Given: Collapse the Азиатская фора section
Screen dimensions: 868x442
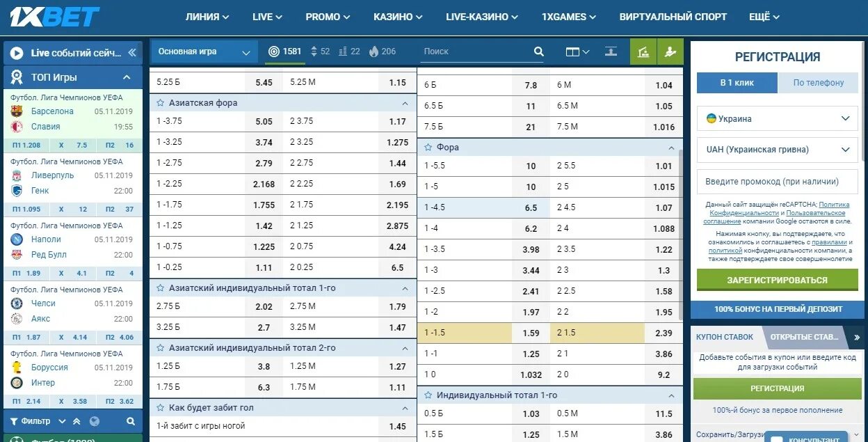Looking at the screenshot, I should [405, 103].
